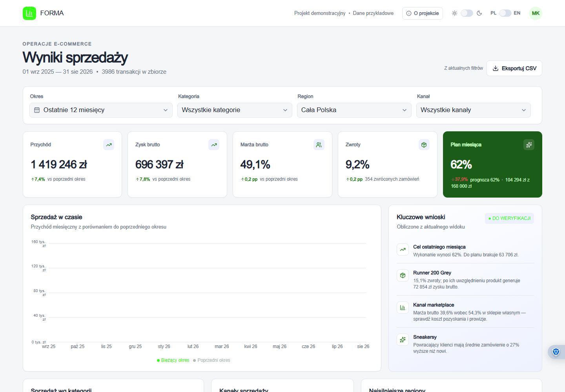Click the trend icon beside Cel ostatniego miesiąca

[403, 249]
